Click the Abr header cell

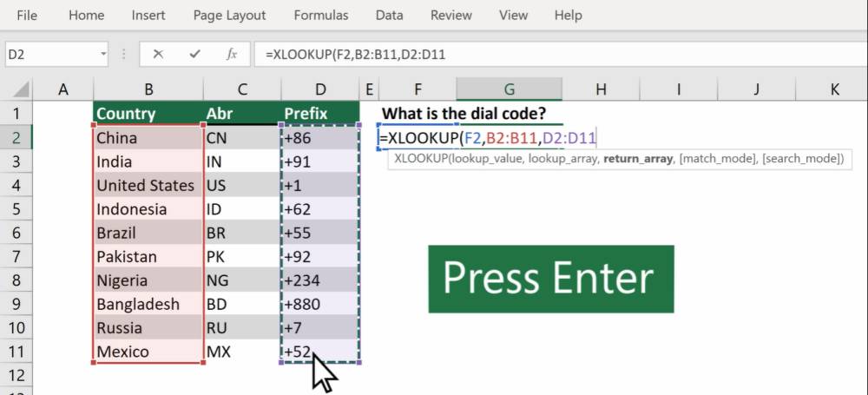click(x=242, y=114)
